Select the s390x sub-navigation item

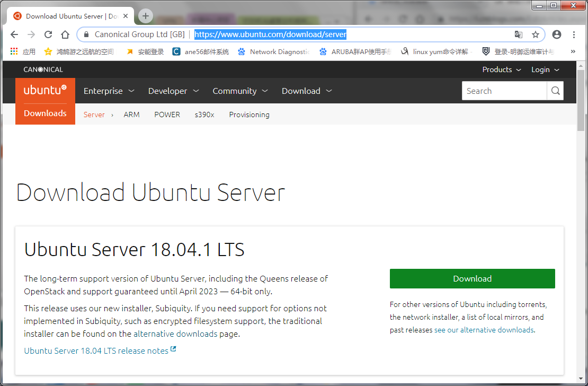204,115
